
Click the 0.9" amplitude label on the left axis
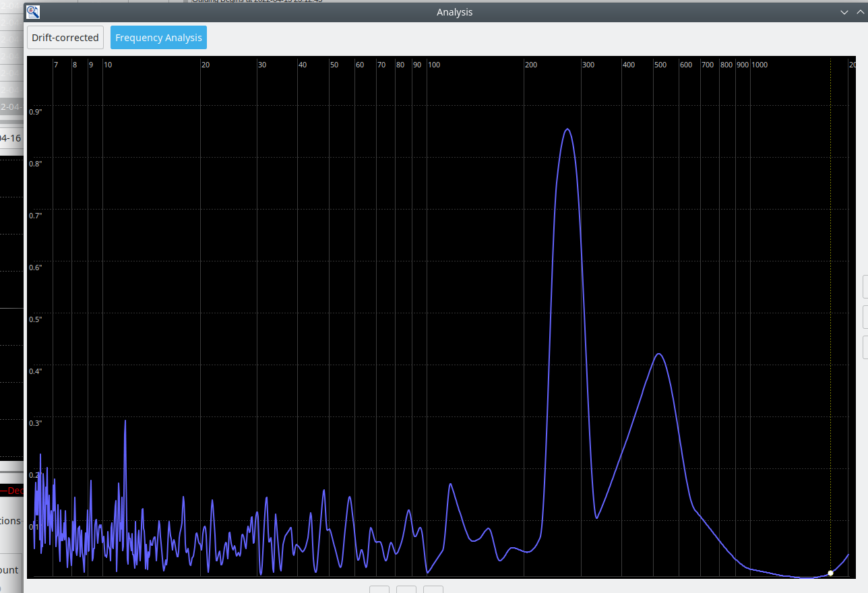click(x=35, y=112)
